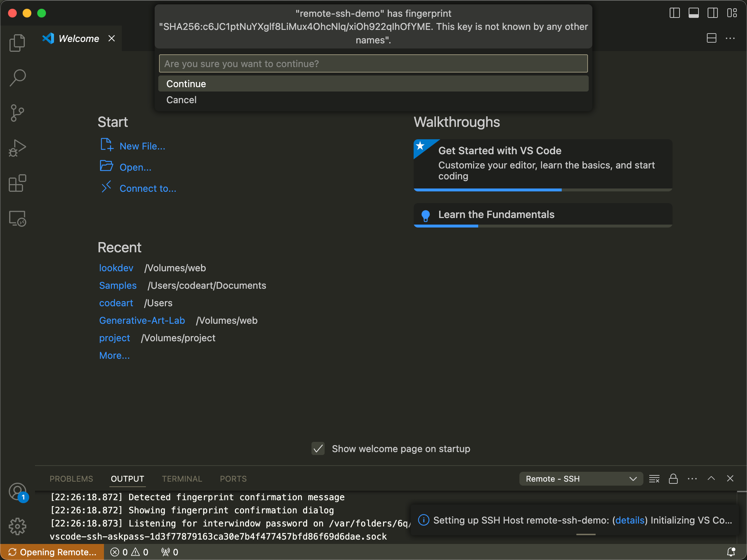Image resolution: width=747 pixels, height=560 pixels.
Task: Switch to the TERMINAL tab
Action: pos(182,479)
